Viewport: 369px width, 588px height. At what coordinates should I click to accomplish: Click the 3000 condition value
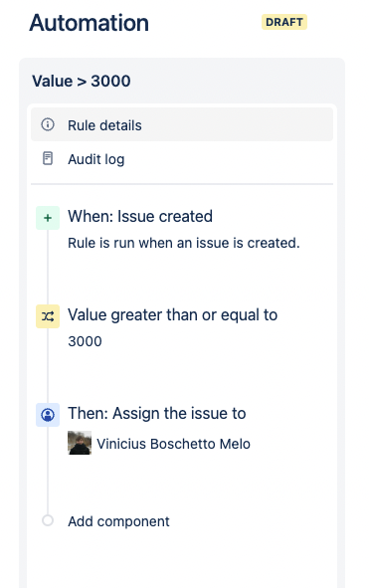85,341
